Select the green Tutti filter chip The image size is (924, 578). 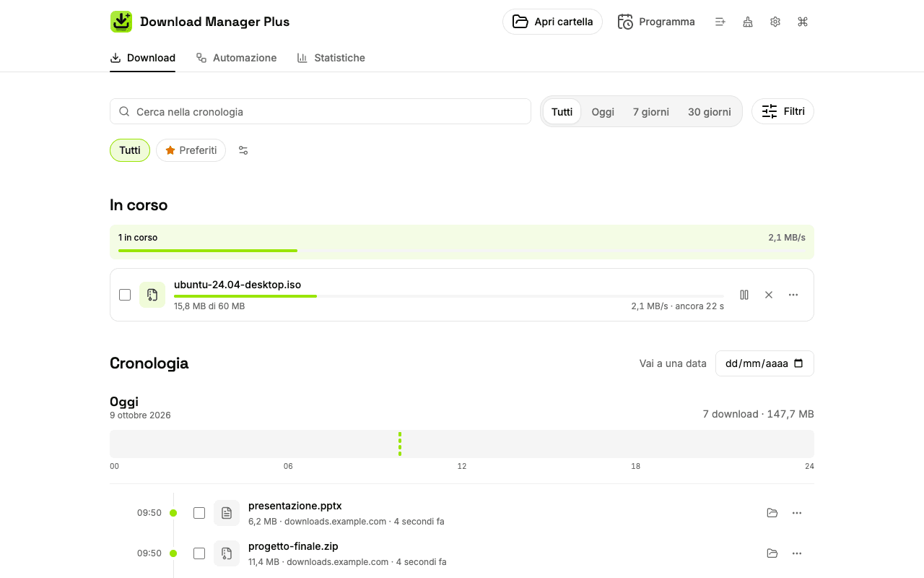tap(130, 150)
